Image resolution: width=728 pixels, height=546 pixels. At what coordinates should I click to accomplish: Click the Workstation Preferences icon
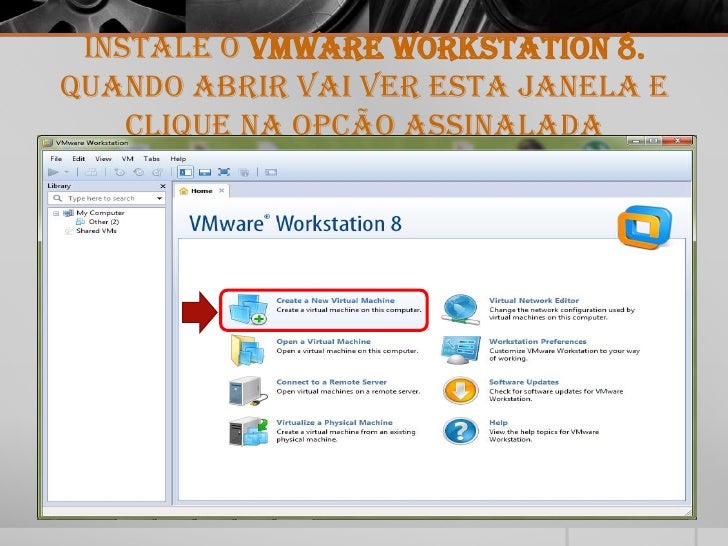460,351
